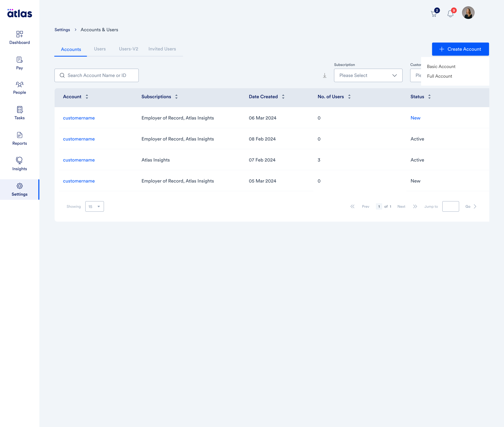Click the Next page button
Viewport: 504px width, 427px height.
(x=401, y=207)
